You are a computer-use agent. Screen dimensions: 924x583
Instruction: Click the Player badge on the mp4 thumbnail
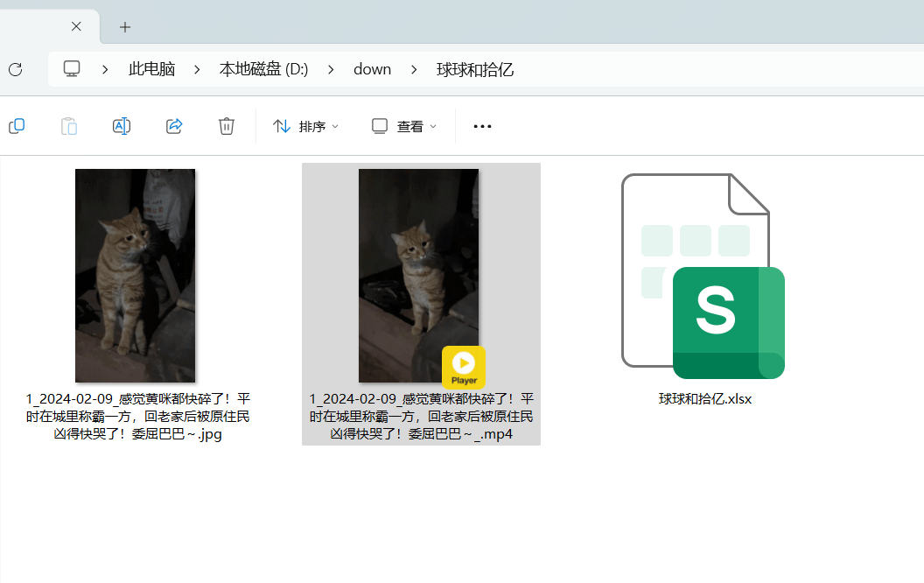tap(464, 368)
